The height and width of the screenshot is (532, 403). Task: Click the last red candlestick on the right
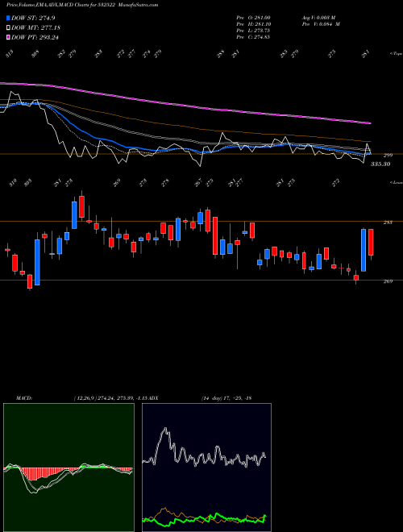pos(371,243)
